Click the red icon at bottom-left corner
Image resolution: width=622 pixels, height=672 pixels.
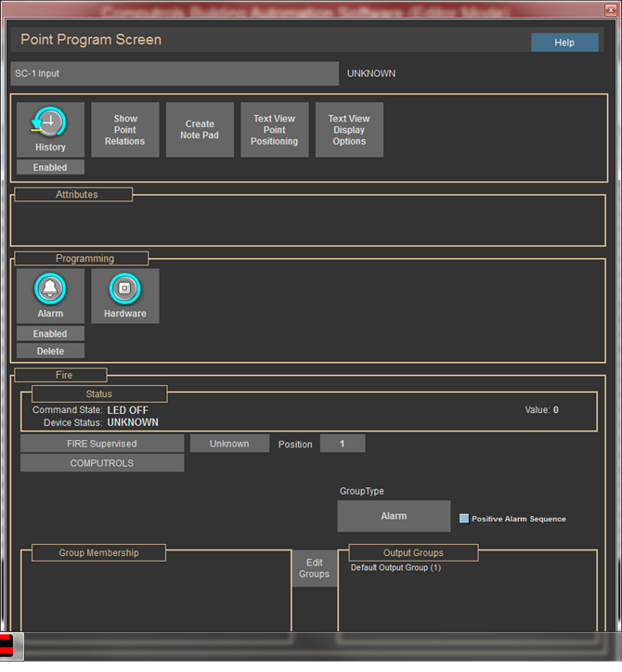[x=7, y=646]
